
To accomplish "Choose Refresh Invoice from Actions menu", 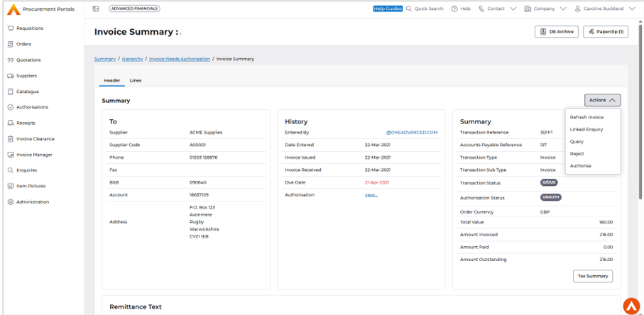I will 586,117.
